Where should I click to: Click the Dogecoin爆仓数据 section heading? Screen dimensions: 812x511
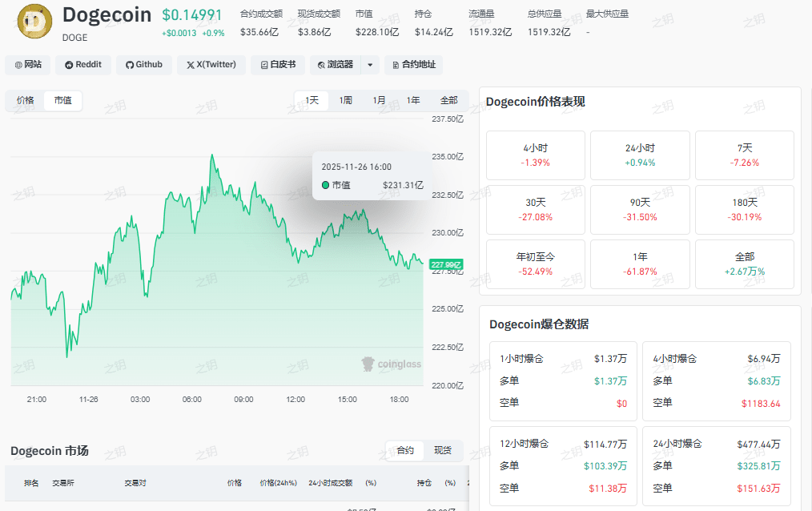(539, 324)
